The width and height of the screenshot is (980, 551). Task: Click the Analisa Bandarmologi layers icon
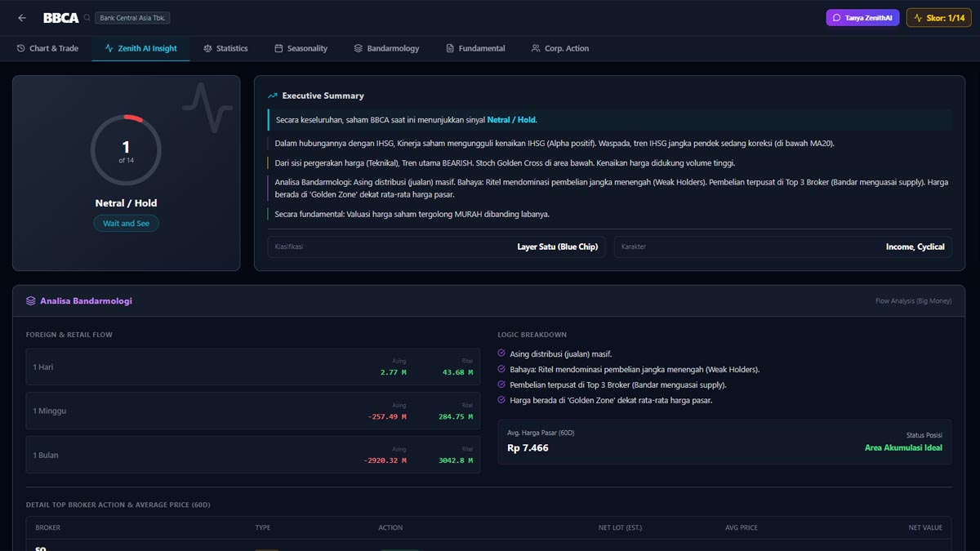point(31,300)
